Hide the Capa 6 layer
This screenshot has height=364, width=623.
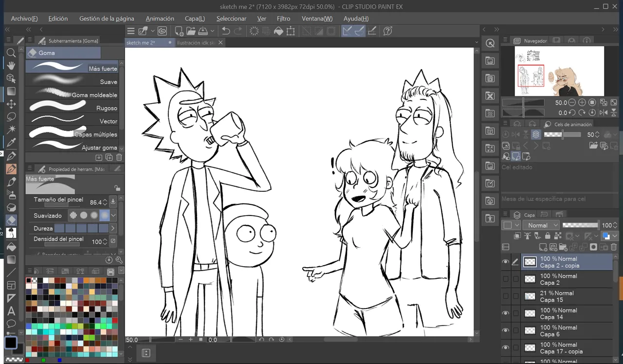pos(506,330)
